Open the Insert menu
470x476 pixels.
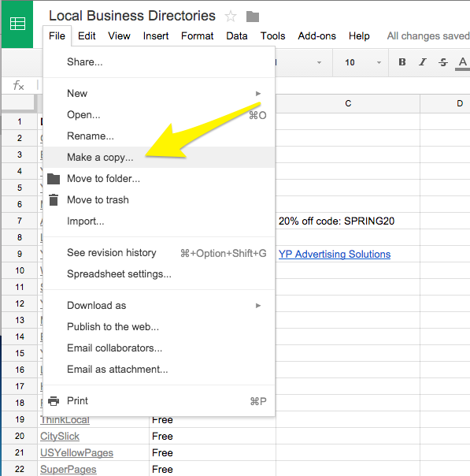[x=156, y=36]
